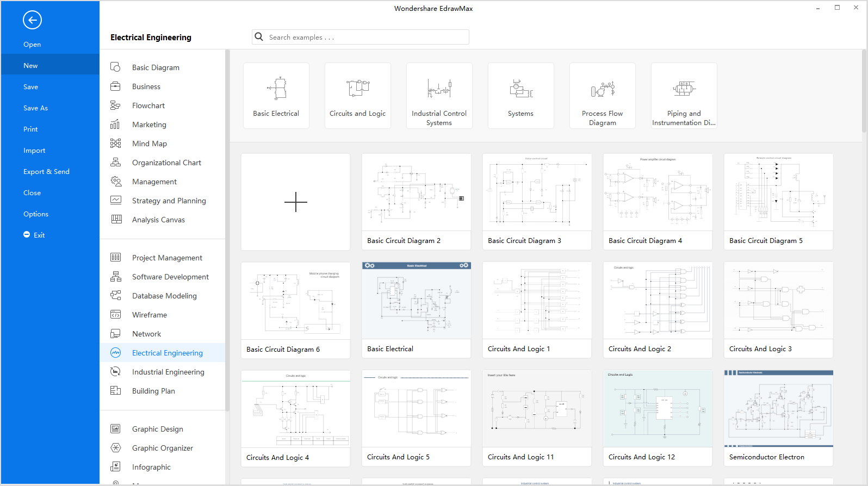Select Industrial Control Systems type icon

[439, 89]
